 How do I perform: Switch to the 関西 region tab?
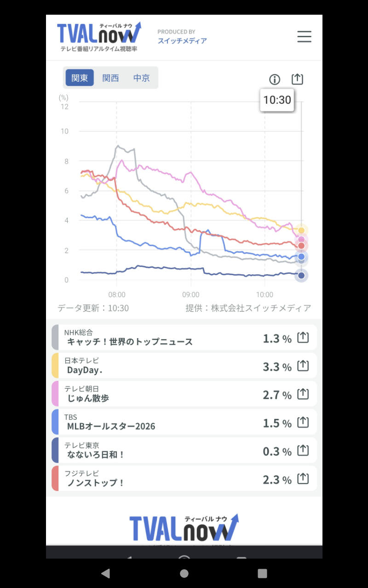(x=110, y=78)
